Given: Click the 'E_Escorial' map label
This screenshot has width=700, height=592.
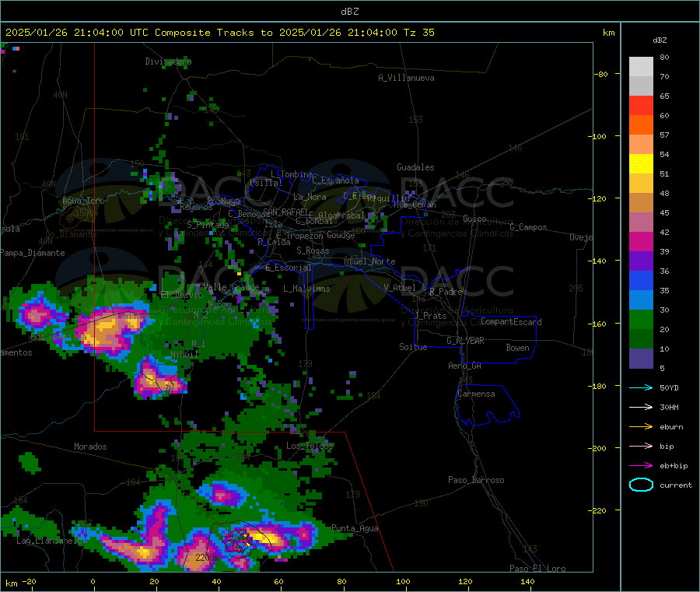Looking at the screenshot, I should click(x=289, y=268).
